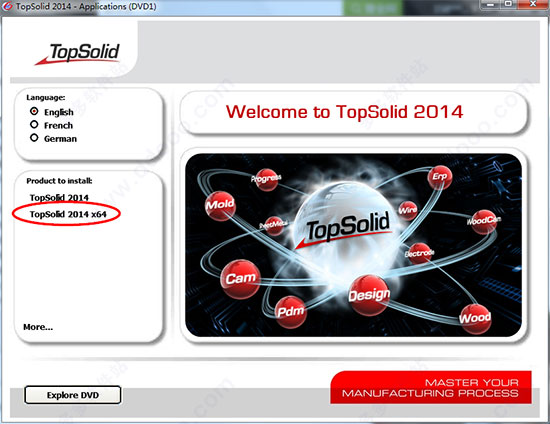The width and height of the screenshot is (550, 424).
Task: Click the Language: label
Action: [46, 97]
